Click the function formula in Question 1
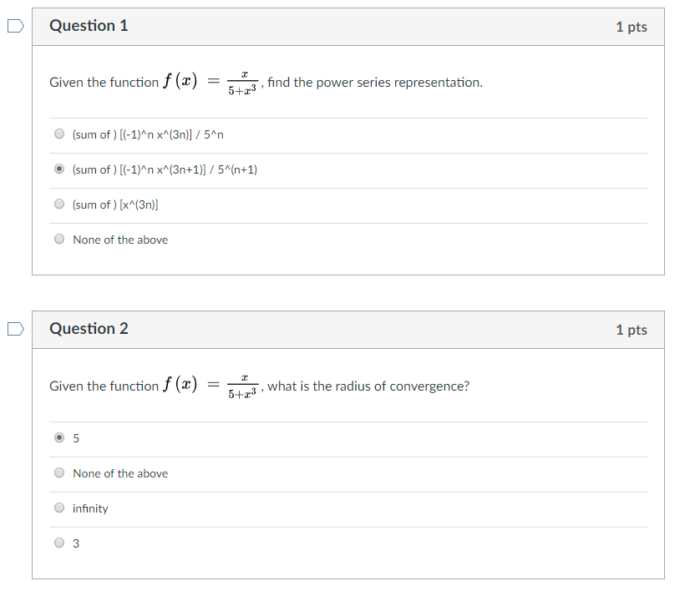This screenshot has height=601, width=700. coord(211,83)
